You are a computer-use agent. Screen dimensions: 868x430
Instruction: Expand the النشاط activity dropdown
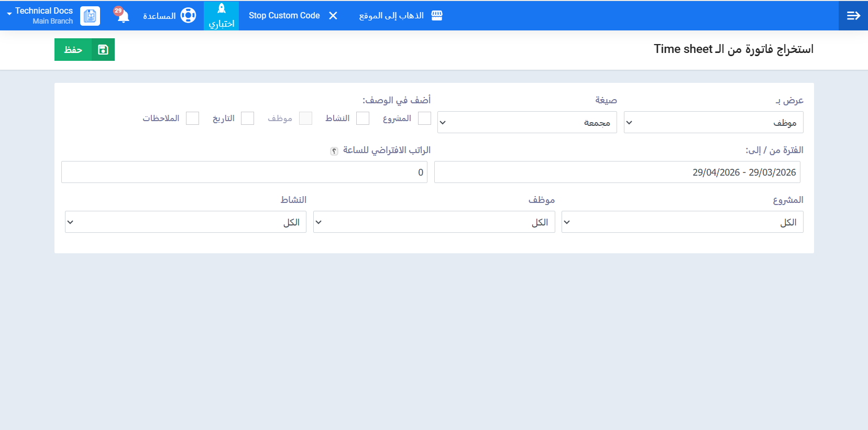click(x=185, y=222)
